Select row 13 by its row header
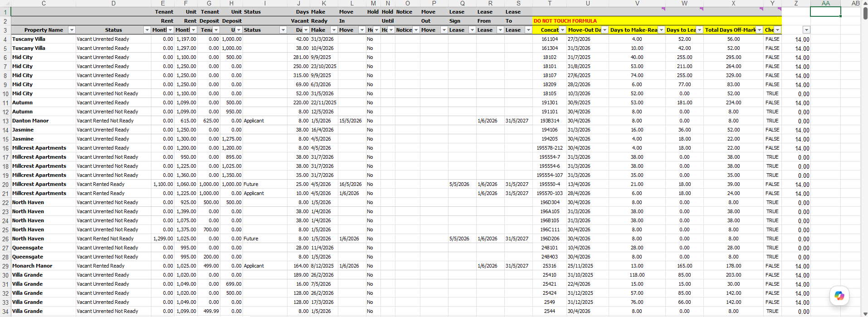This screenshot has width=868, height=317. pyautogui.click(x=5, y=121)
